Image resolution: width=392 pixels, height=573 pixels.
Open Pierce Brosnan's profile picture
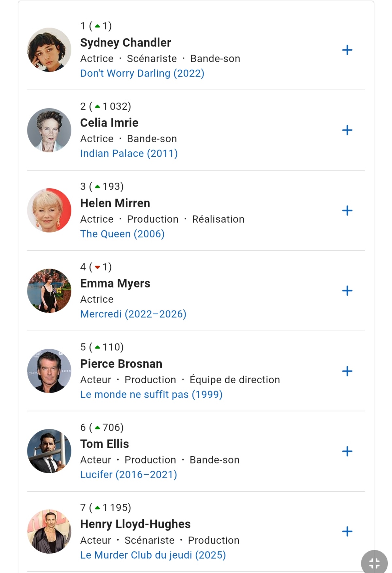click(x=49, y=371)
